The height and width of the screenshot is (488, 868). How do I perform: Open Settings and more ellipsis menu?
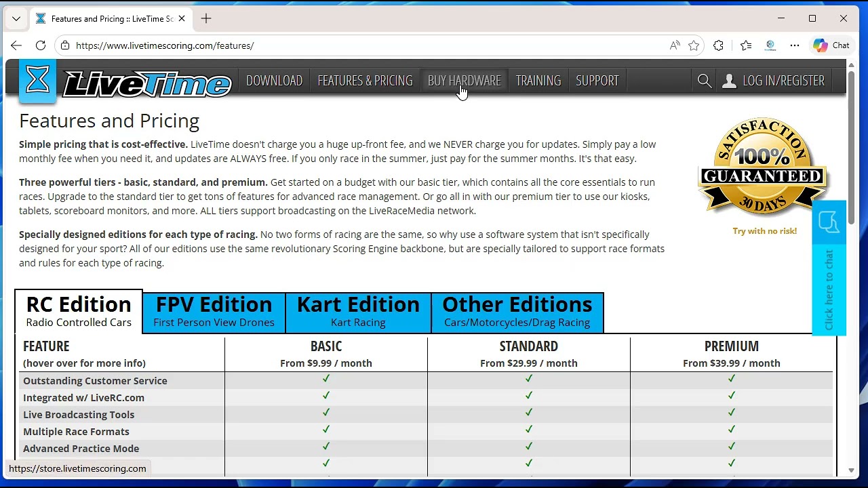coord(795,45)
